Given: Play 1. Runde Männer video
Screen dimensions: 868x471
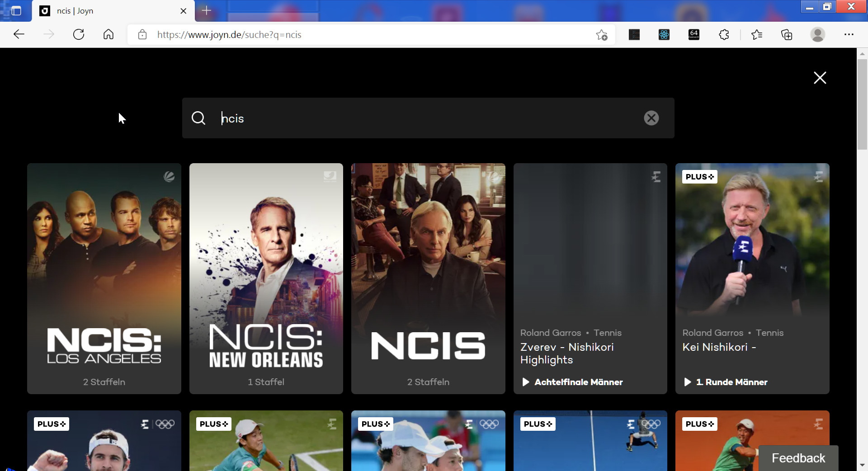Looking at the screenshot, I should coord(726,382).
